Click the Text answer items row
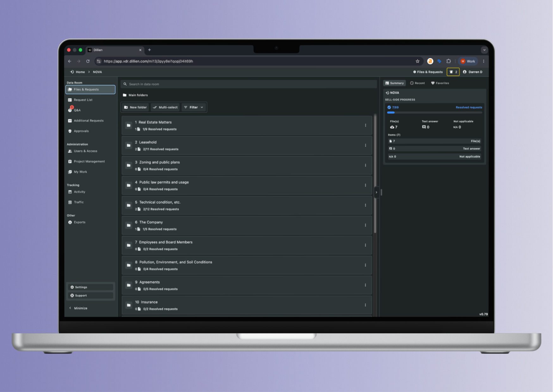 [434, 149]
